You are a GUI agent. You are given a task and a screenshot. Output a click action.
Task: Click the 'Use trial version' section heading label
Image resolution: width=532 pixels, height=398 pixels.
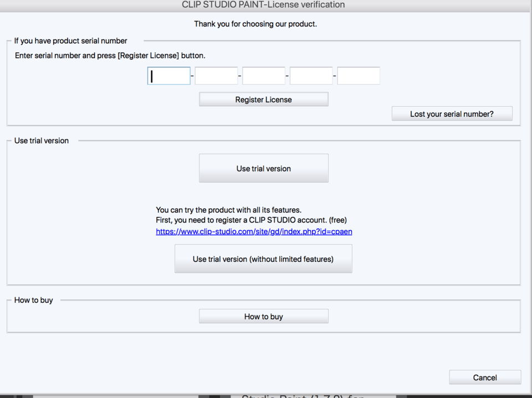[x=42, y=141]
